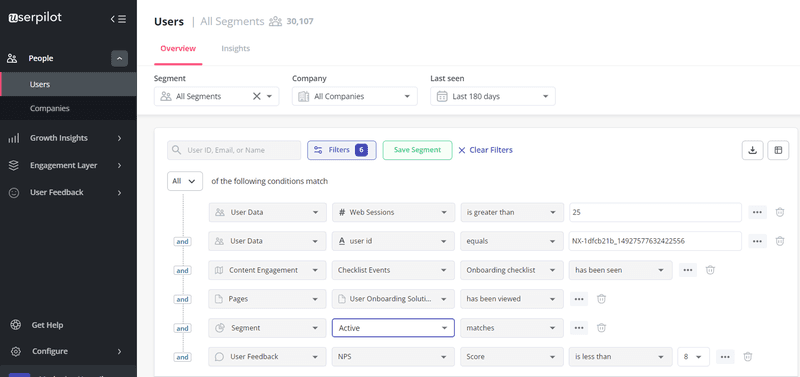Open more options for the Pages row
The width and height of the screenshot is (800, 377).
pos(579,299)
